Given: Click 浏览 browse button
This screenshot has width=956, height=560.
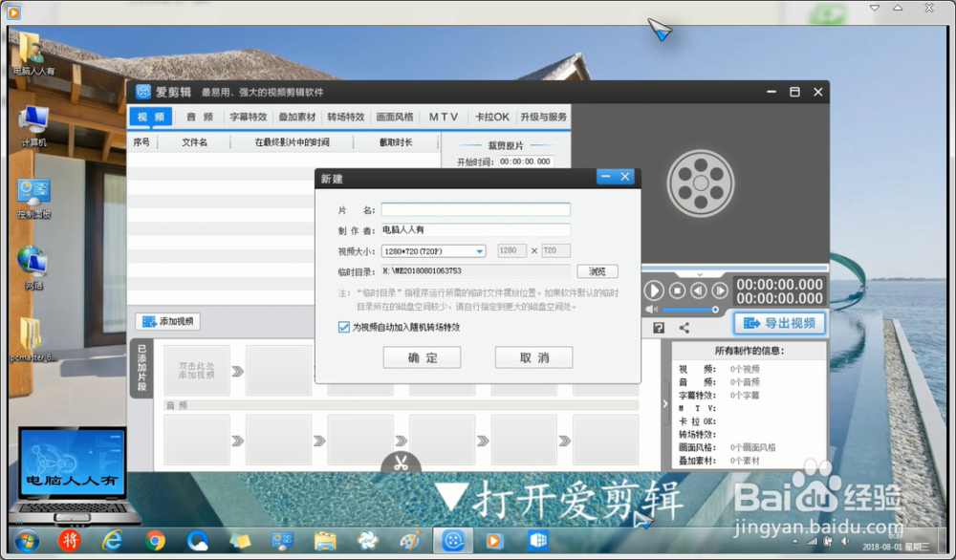Looking at the screenshot, I should click(x=597, y=271).
